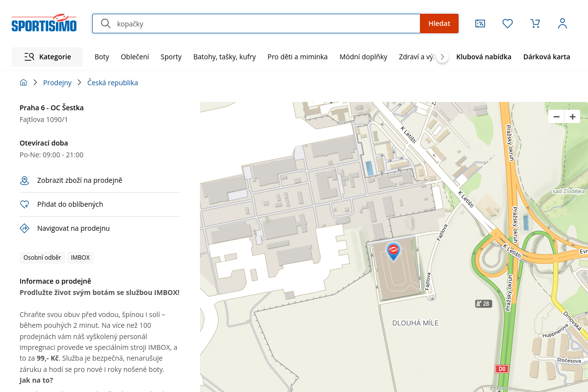Screen dimensions: 588x392
Task: Zoom in the map with plus button
Action: click(x=572, y=117)
